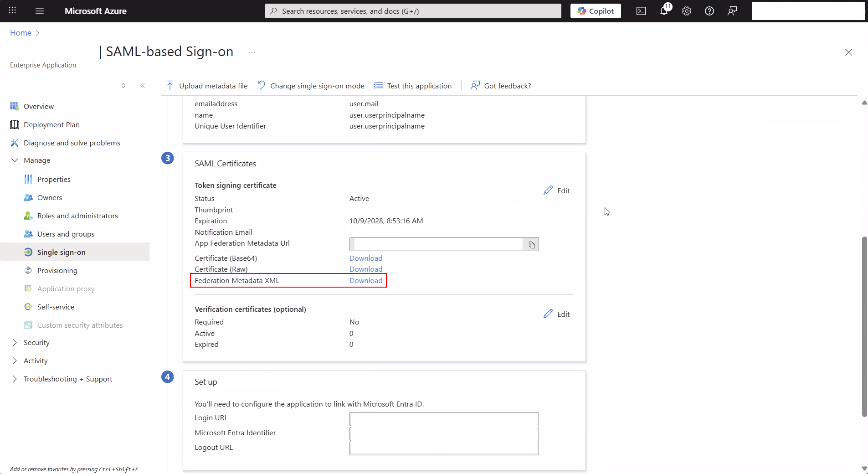Open the Overview page

click(39, 106)
